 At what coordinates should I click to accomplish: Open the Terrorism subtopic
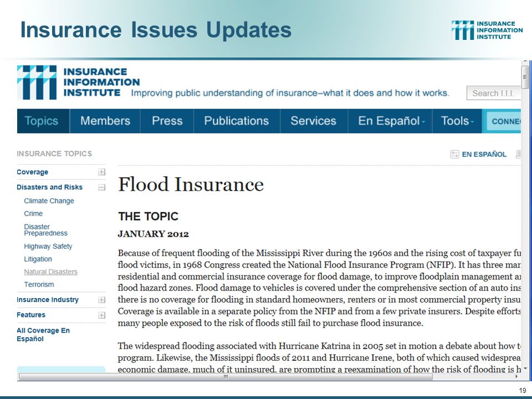pos(39,285)
